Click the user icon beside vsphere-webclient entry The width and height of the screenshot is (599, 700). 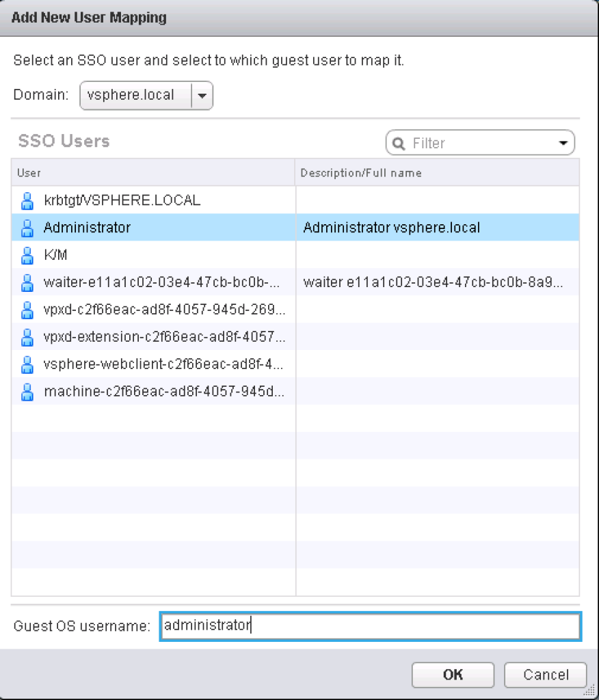click(x=27, y=364)
